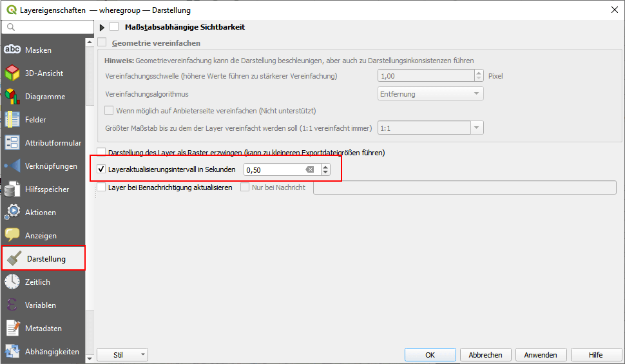Expand the Maßstabsabhängige Sichtbarkeit section
Viewport: 625px width, 364px height.
(102, 27)
